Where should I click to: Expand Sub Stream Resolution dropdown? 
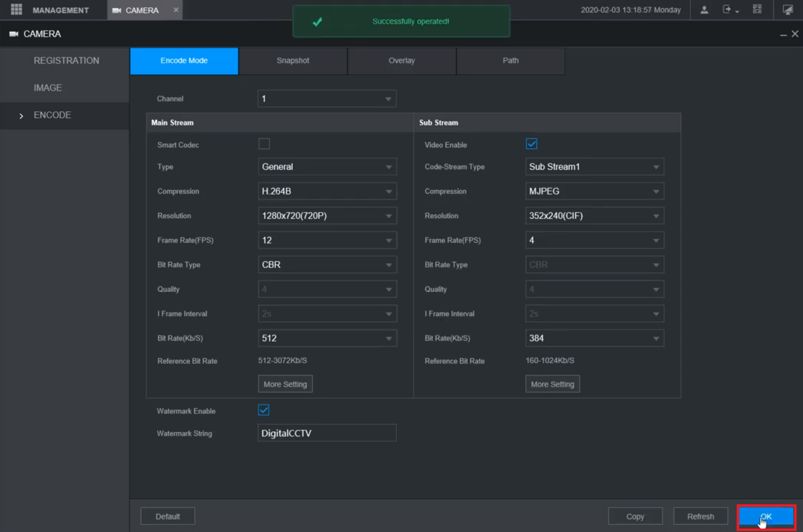pyautogui.click(x=594, y=216)
